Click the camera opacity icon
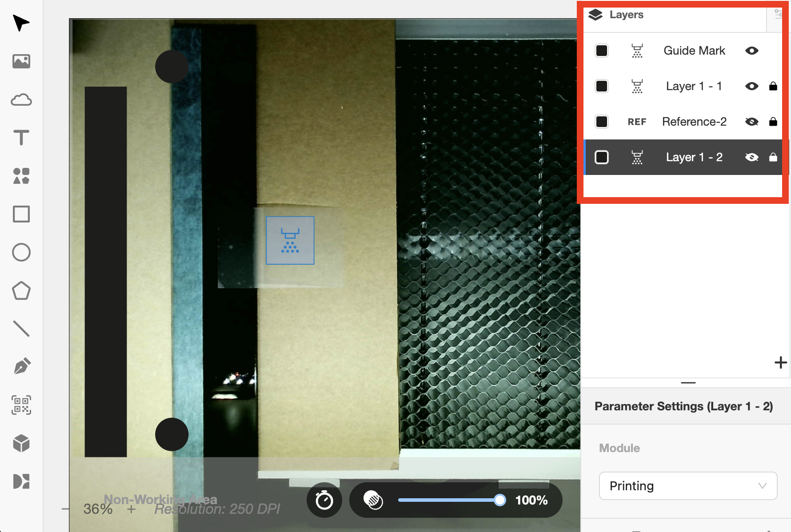Screen dimensions: 791x532 [373, 500]
